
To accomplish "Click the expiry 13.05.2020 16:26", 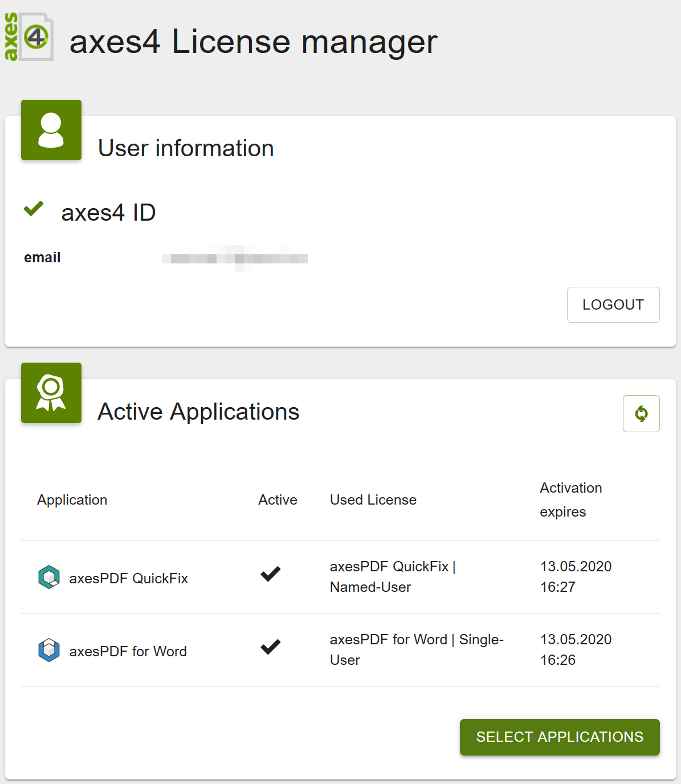I will pyautogui.click(x=576, y=650).
